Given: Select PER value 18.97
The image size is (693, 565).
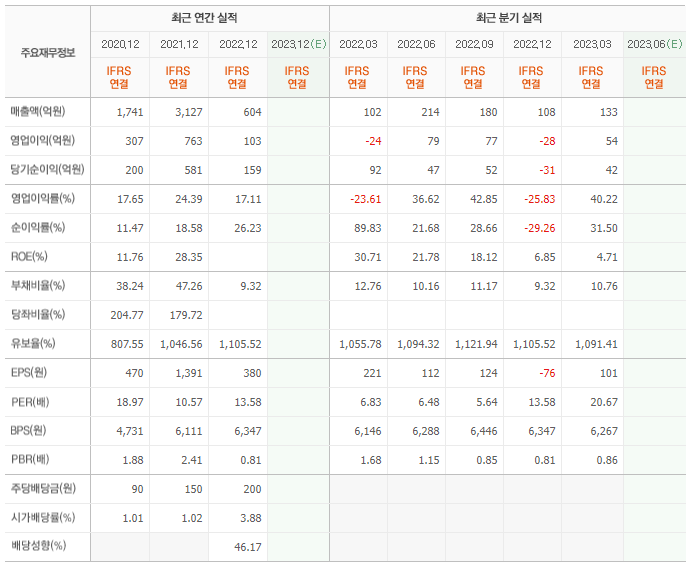Looking at the screenshot, I should point(130,402).
